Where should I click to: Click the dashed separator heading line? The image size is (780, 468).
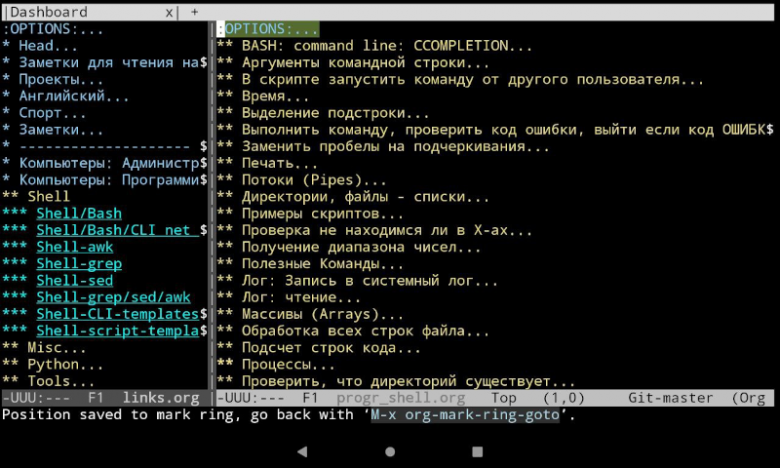pyautogui.click(x=104, y=147)
